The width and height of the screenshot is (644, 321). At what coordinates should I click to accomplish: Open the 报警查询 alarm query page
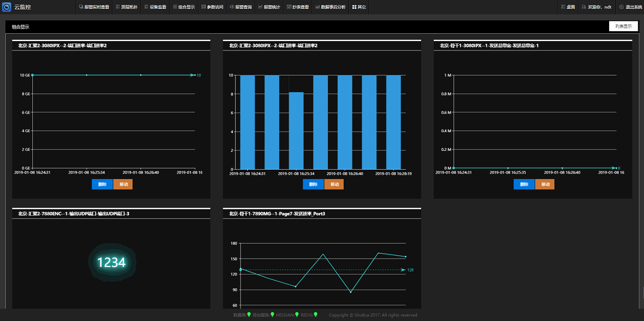pyautogui.click(x=241, y=7)
